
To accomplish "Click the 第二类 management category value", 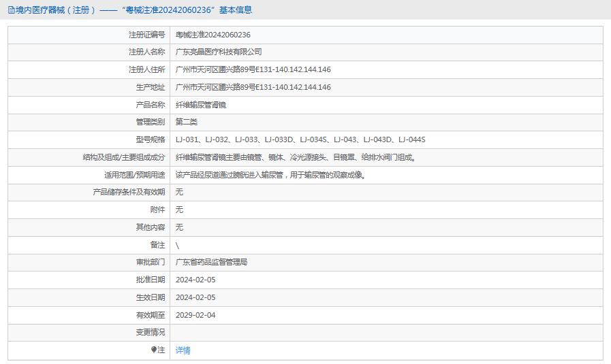I will tap(186, 122).
